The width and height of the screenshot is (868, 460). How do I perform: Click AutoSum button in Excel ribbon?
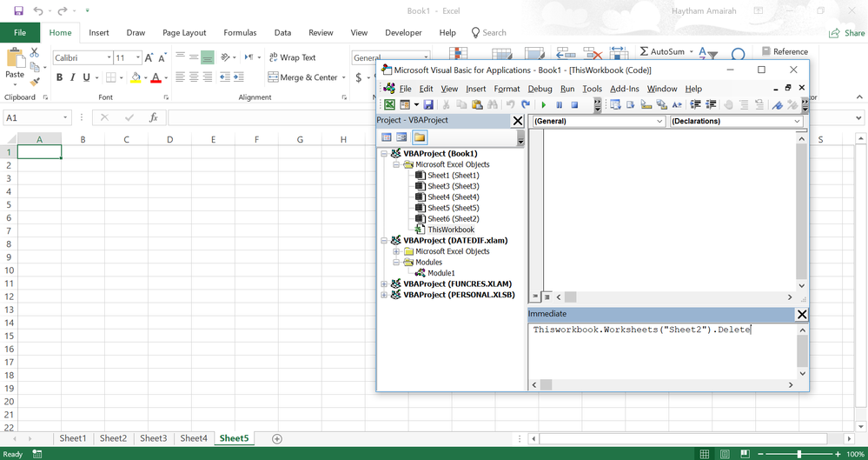pyautogui.click(x=662, y=51)
